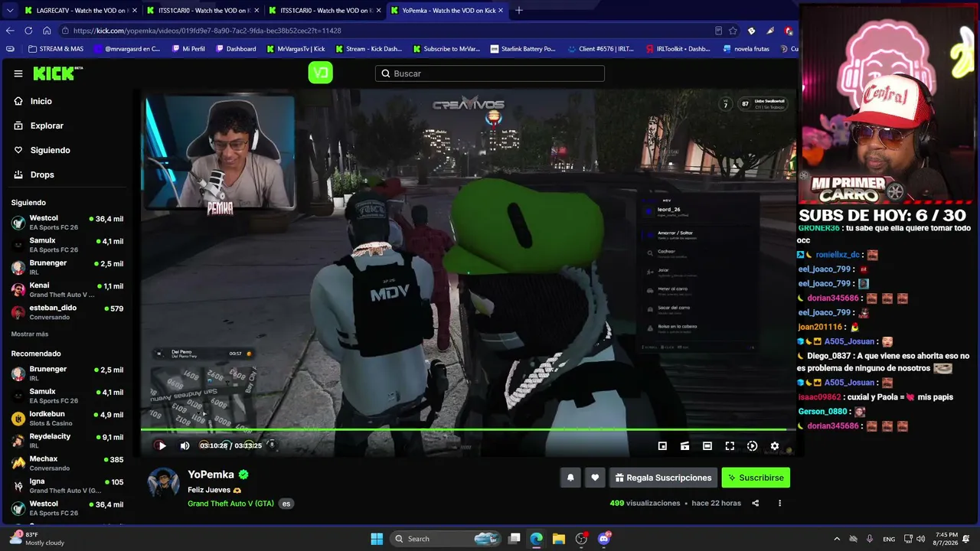Open YoPemka channel name link

211,474
